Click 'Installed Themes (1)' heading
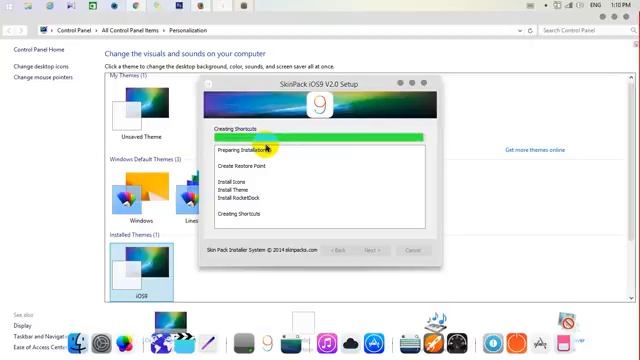This screenshot has height=360, width=640. [134, 235]
